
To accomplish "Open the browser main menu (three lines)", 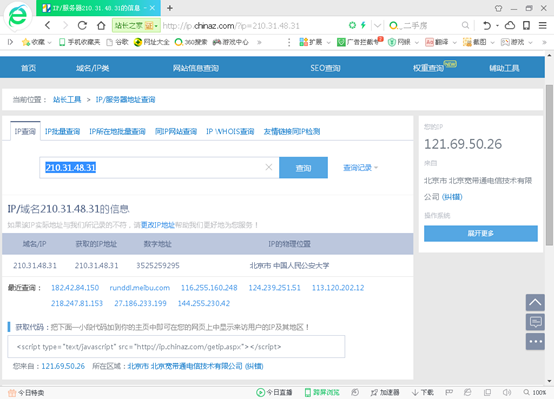I will point(543,25).
